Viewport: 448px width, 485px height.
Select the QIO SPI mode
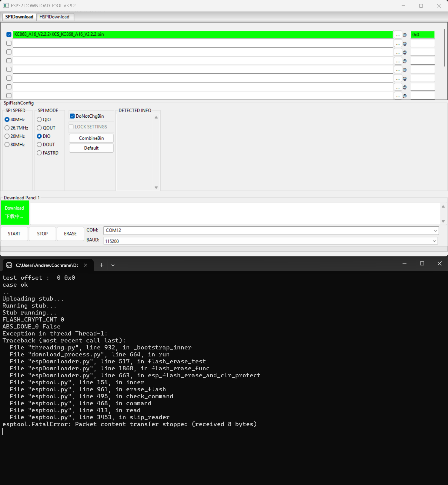point(39,120)
